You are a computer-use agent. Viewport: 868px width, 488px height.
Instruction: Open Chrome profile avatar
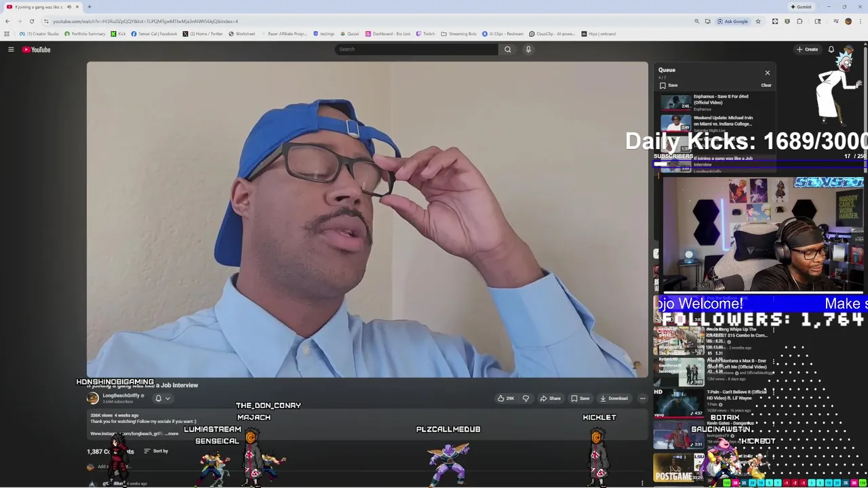coord(848,21)
